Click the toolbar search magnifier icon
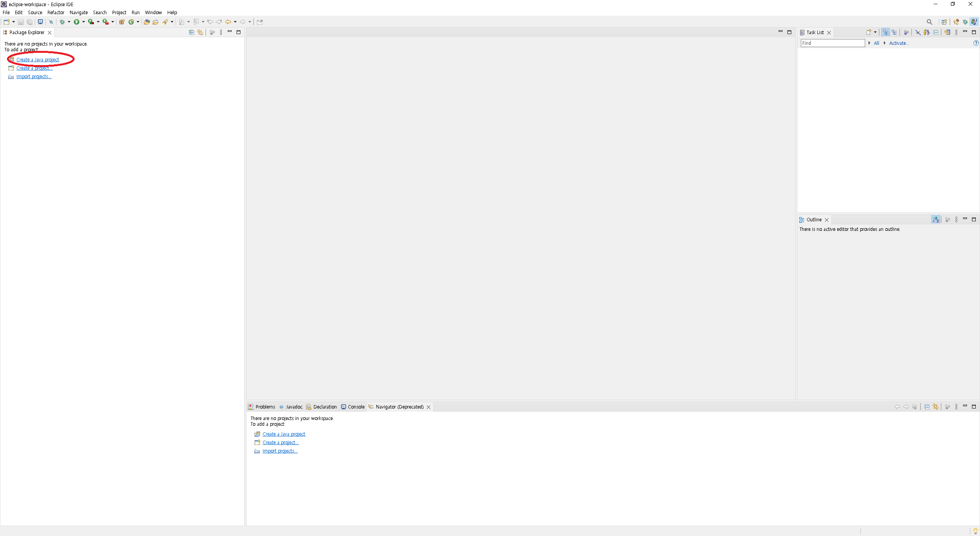 [x=929, y=22]
